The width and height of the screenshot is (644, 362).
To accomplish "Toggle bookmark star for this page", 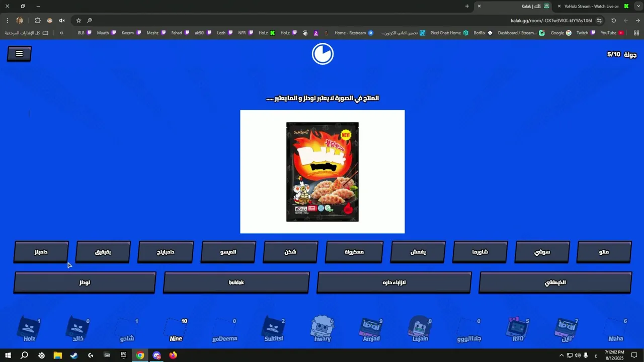I will click(x=78, y=21).
